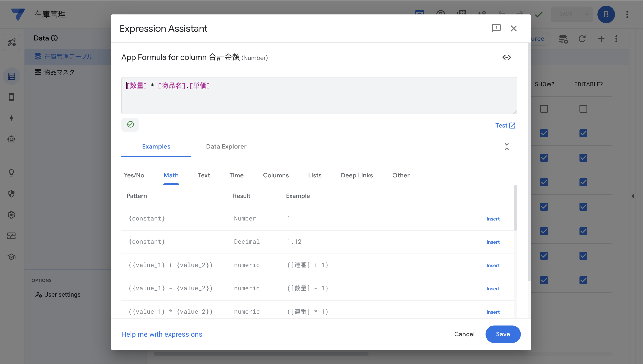This screenshot has height=364, width=643.
Task: Open the Security shield icon in sidebar
Action: [12, 194]
